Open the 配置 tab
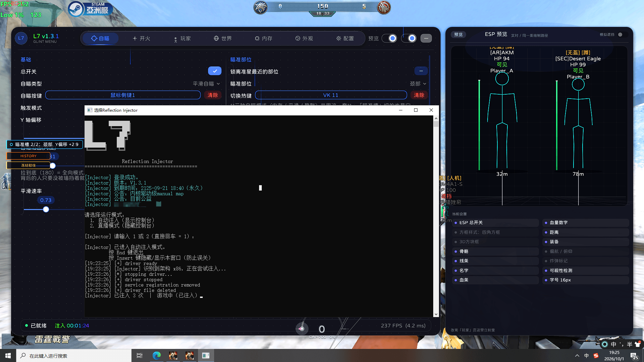The width and height of the screenshot is (644, 362). click(345, 39)
